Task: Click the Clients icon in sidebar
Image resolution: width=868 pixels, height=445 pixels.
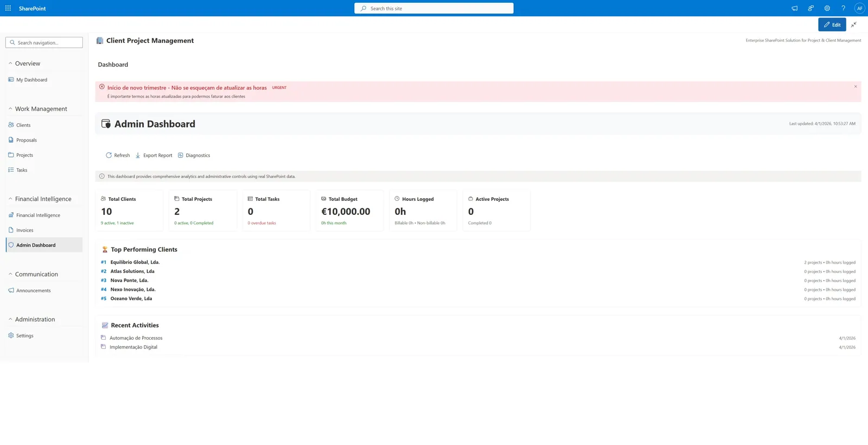Action: (11, 125)
